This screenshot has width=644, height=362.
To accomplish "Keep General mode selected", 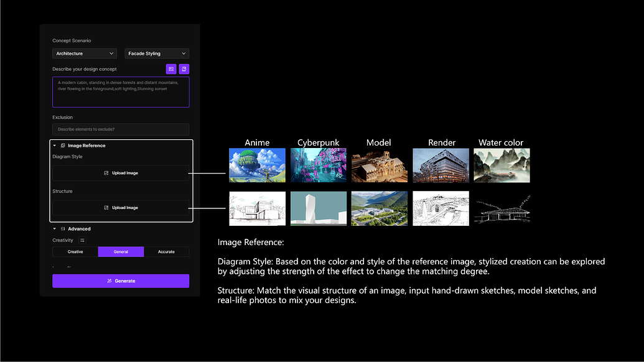I will (x=121, y=251).
